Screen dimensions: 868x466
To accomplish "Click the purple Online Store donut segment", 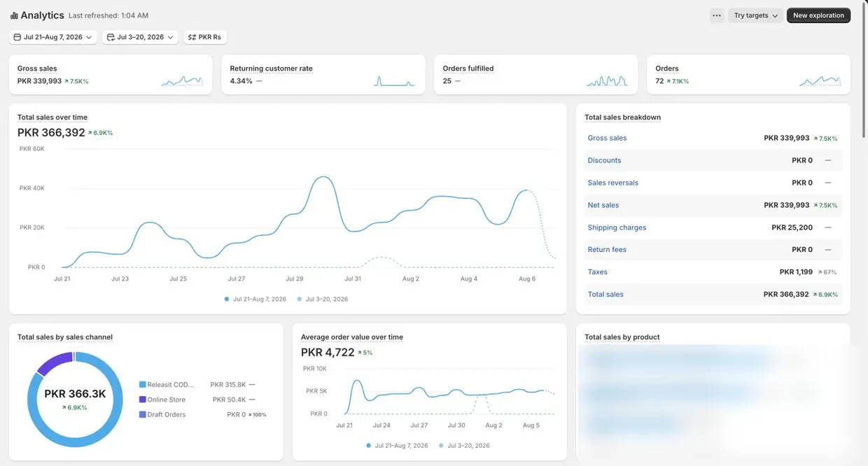I will pyautogui.click(x=54, y=362).
